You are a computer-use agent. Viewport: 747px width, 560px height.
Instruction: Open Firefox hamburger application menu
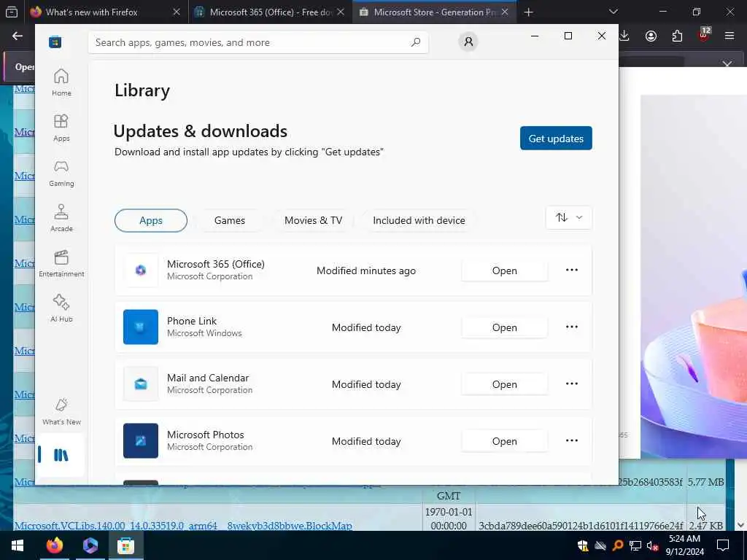pyautogui.click(x=729, y=36)
